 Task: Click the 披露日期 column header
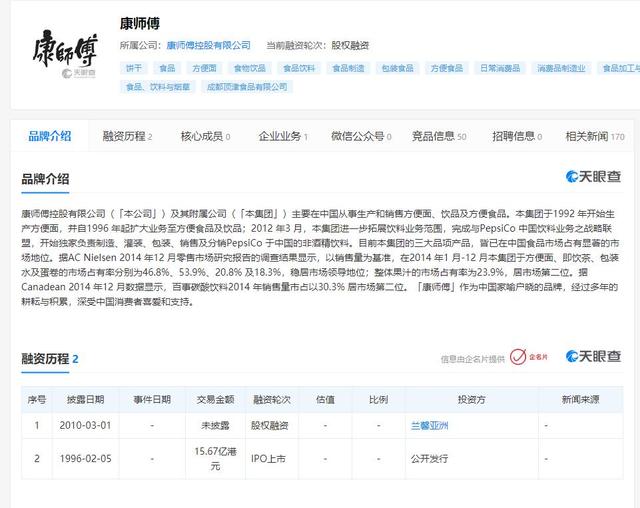tap(86, 399)
